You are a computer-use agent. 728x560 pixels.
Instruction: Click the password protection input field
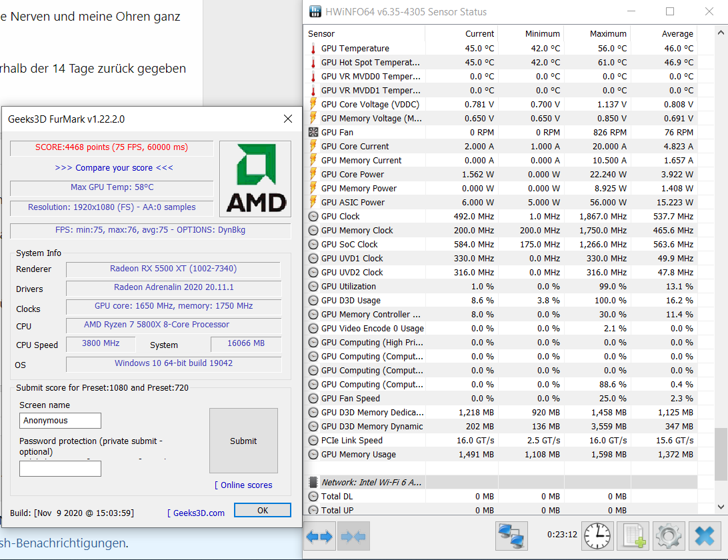[60, 469]
